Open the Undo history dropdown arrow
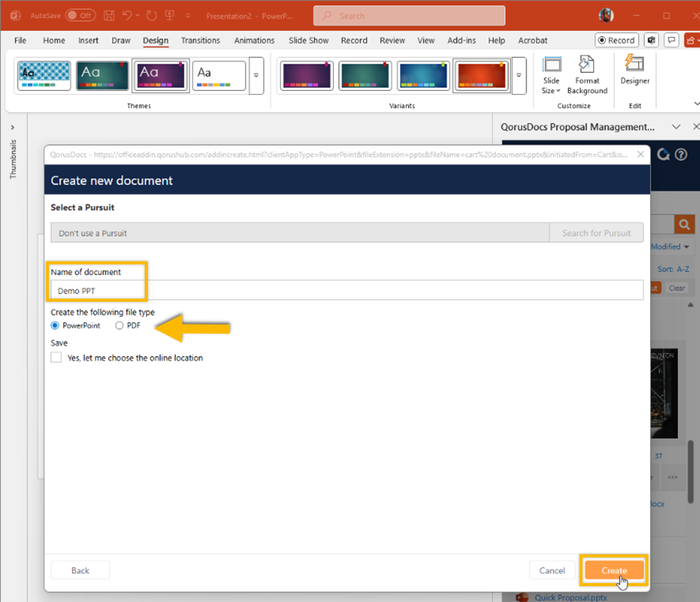This screenshot has width=700, height=602. (x=137, y=16)
